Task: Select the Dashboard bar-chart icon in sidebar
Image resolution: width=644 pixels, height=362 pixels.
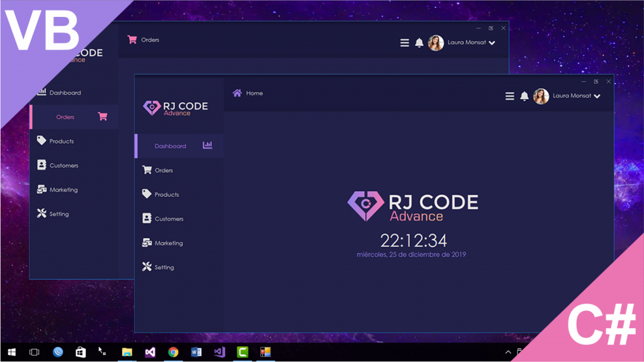Action: click(x=208, y=146)
